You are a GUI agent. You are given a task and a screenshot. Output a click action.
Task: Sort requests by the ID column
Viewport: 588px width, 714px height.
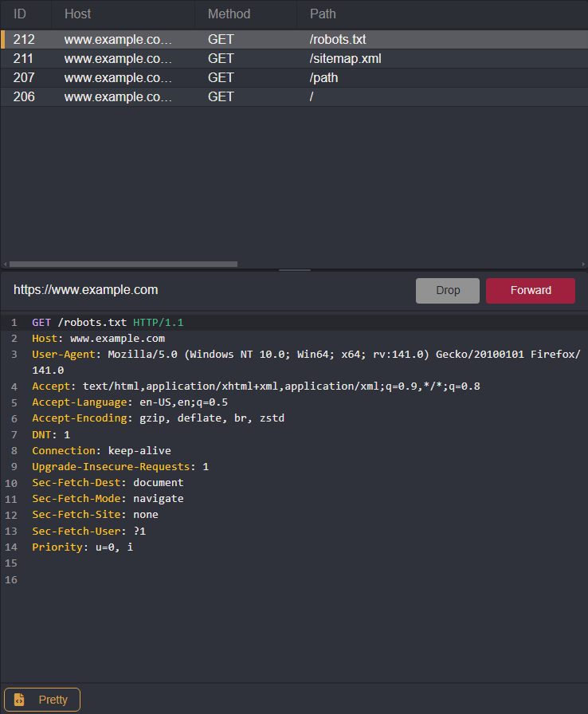(19, 14)
